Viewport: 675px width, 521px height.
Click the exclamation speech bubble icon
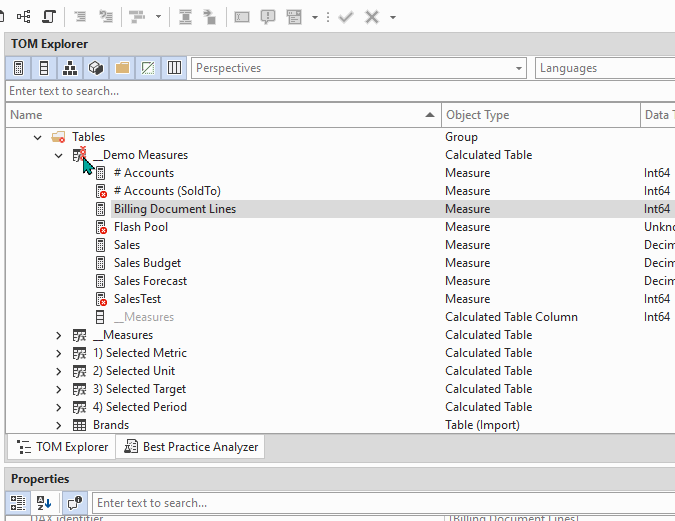pos(268,17)
